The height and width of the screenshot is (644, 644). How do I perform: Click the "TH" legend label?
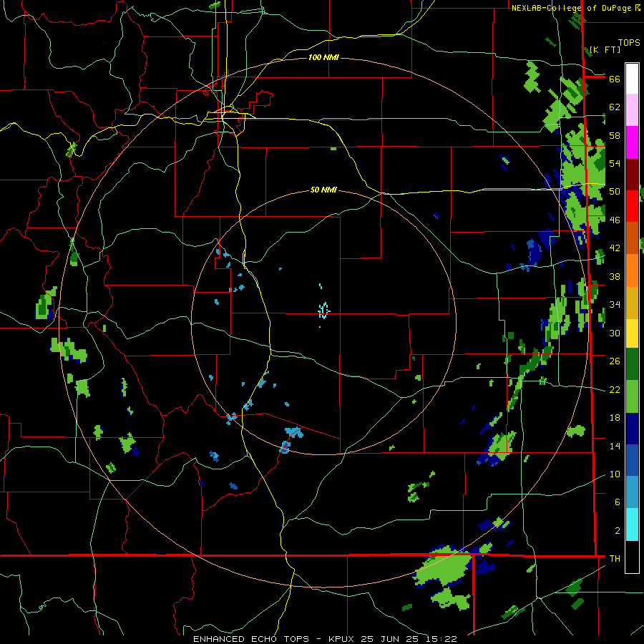615,559
